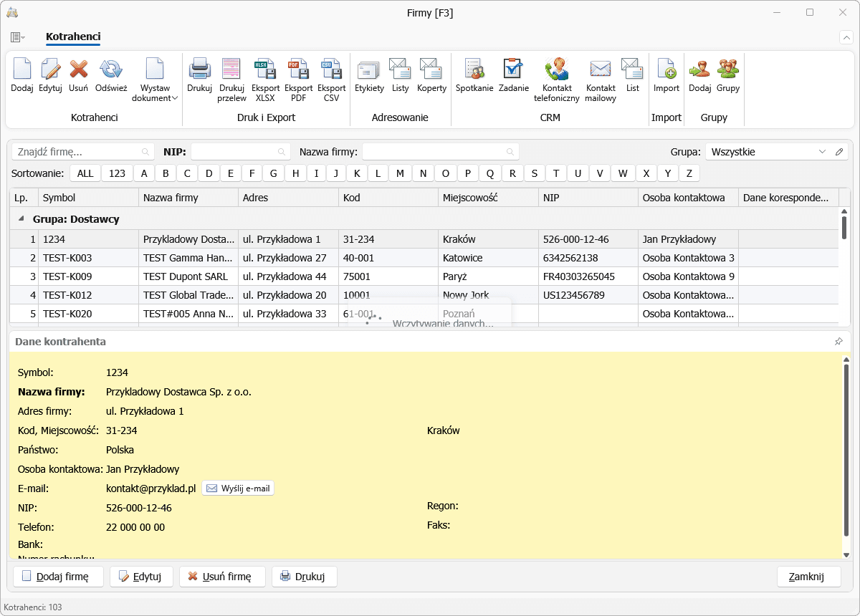Image resolution: width=860 pixels, height=616 pixels.
Task: Open the Etykiety addressing icon
Action: (369, 75)
